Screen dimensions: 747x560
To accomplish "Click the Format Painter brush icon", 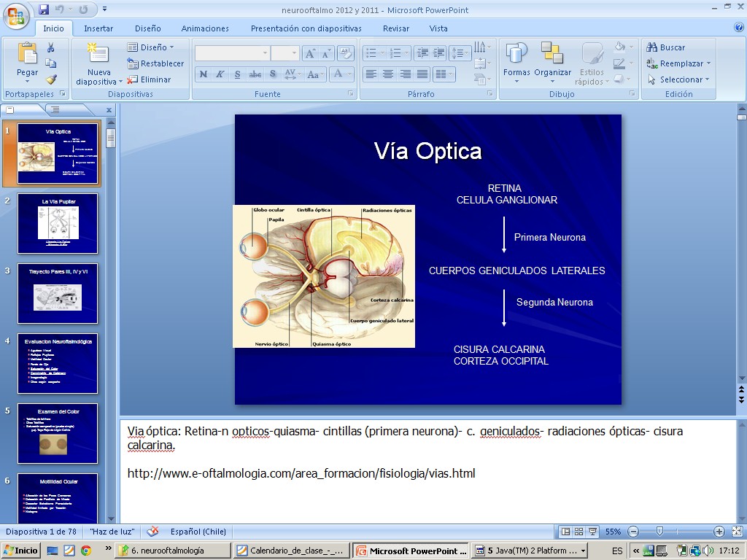I will (x=51, y=79).
